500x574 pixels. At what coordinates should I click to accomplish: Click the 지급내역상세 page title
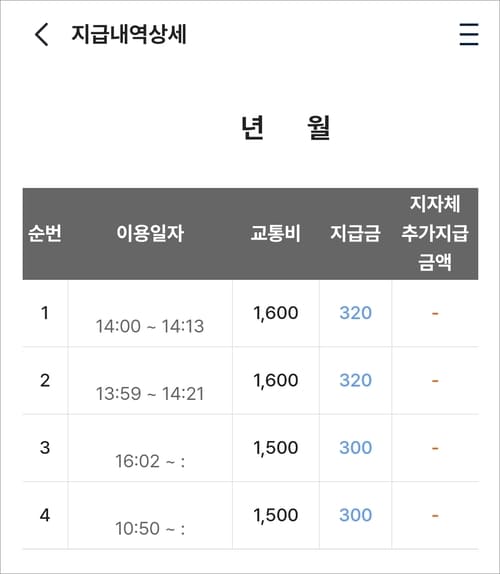coord(129,34)
